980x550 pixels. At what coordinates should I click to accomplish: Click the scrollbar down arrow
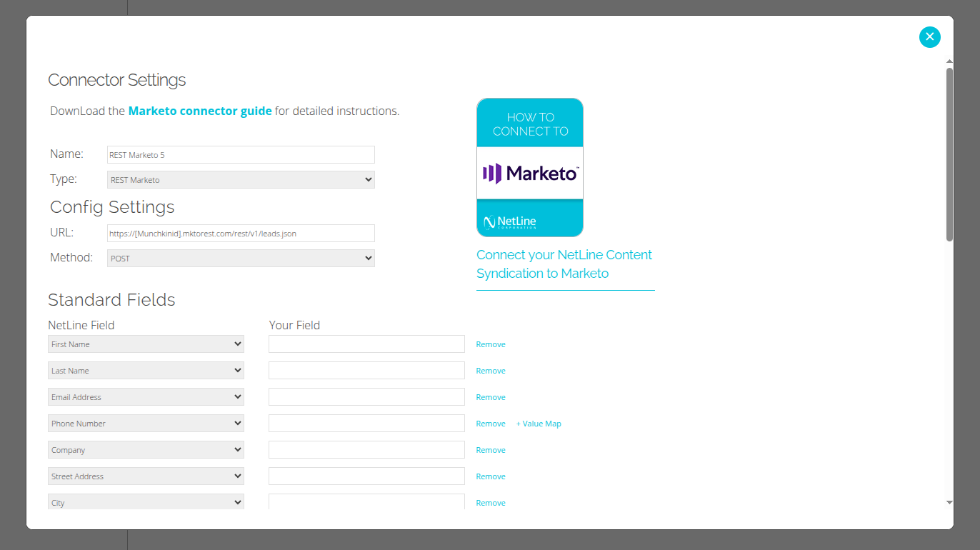pyautogui.click(x=949, y=503)
